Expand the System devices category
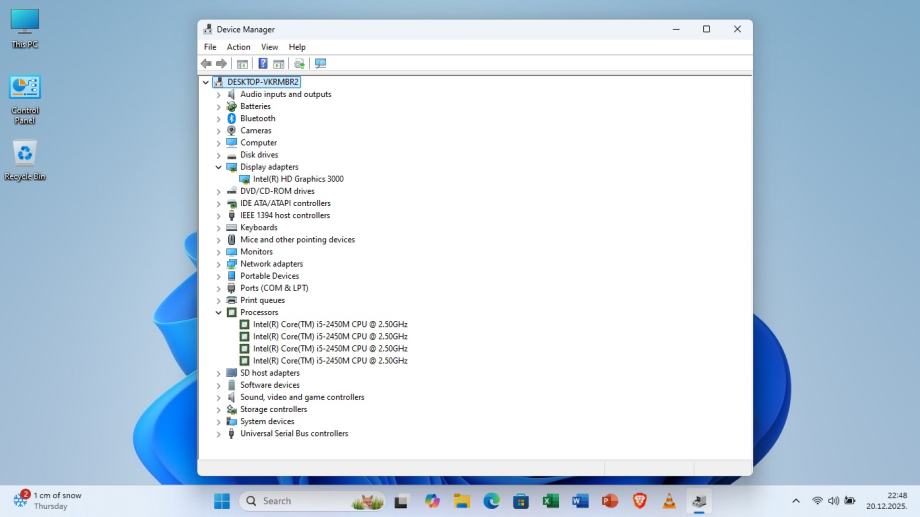The width and height of the screenshot is (920, 517). coord(218,422)
